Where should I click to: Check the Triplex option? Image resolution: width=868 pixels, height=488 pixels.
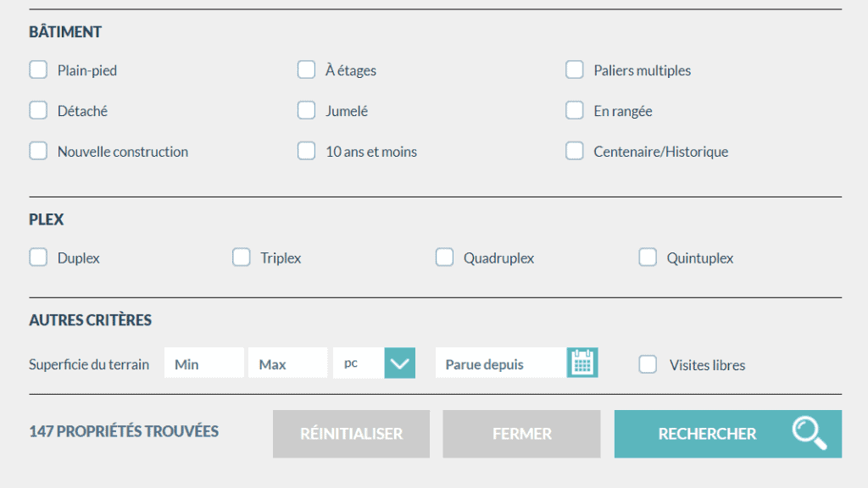241,257
